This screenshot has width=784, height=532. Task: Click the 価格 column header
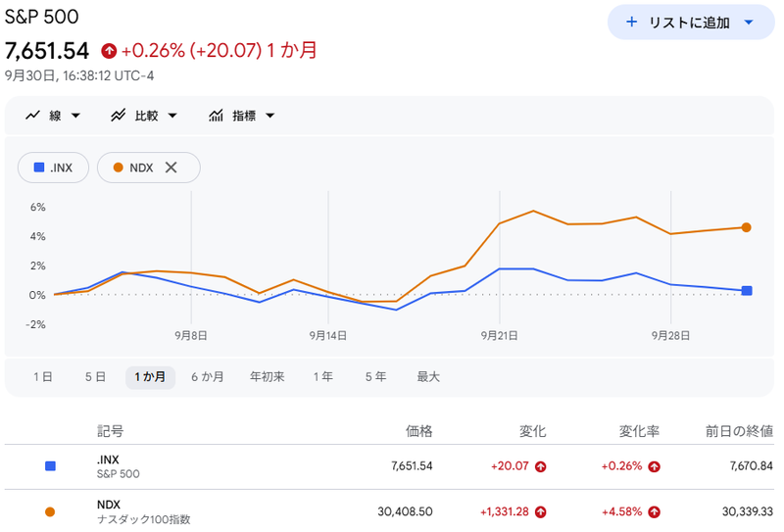click(419, 431)
